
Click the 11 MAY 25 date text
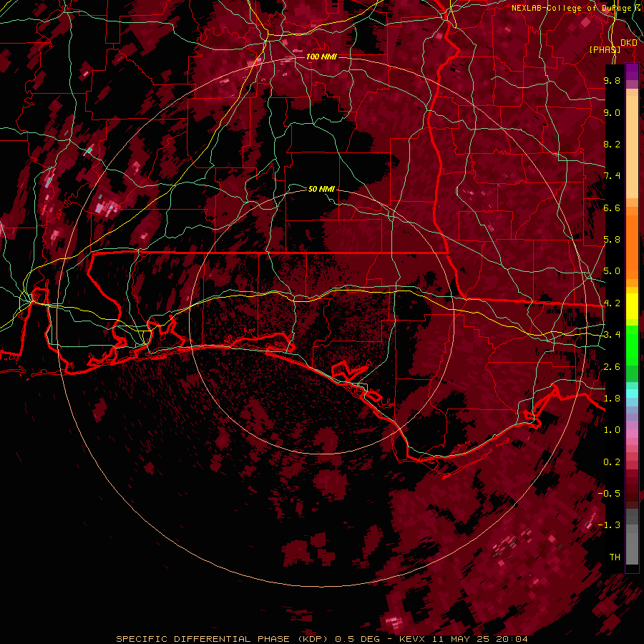(459, 639)
